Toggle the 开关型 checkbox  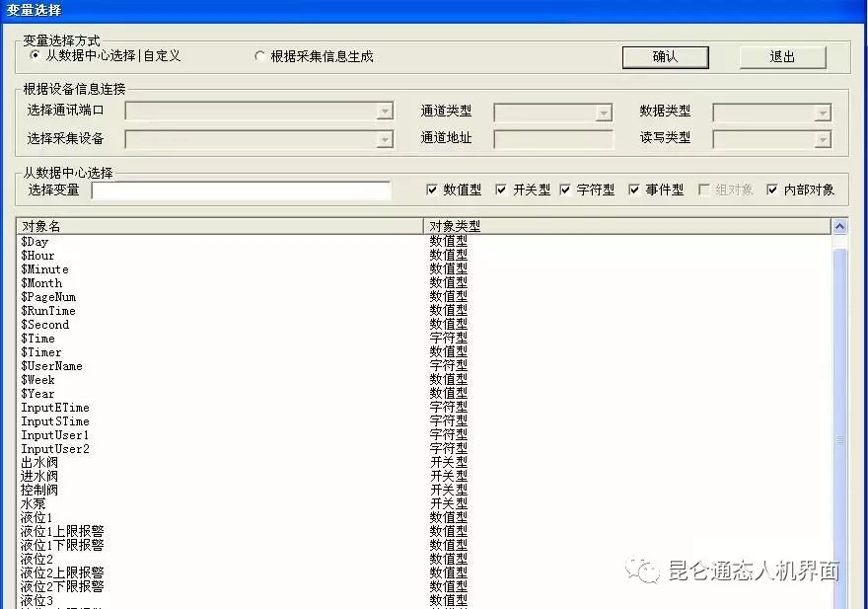(x=501, y=190)
